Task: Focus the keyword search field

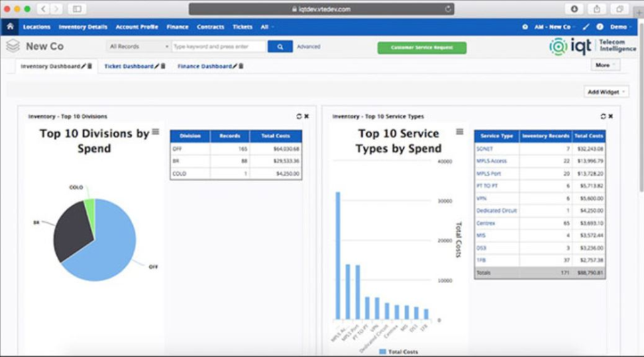Action: tap(219, 46)
